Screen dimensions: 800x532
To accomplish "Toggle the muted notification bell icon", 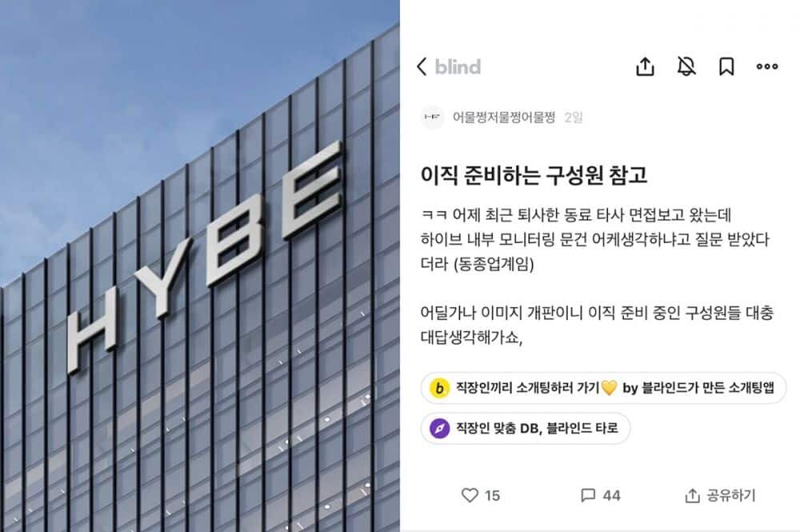I will tap(686, 66).
